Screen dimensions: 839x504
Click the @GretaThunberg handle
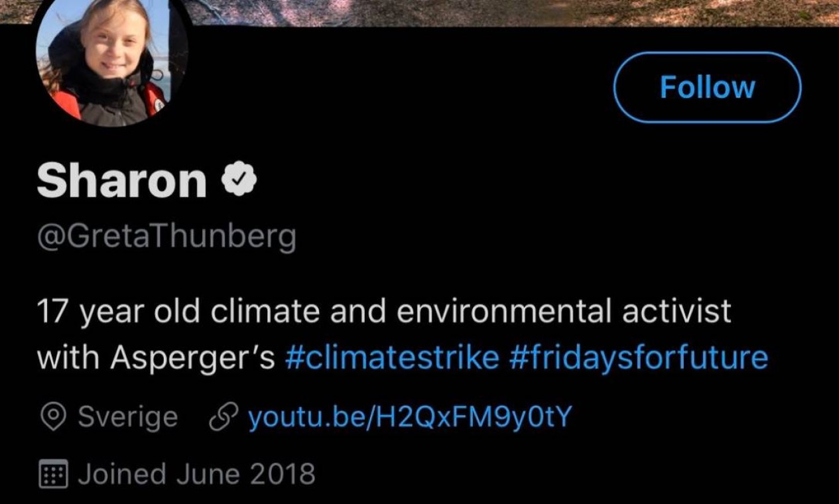tap(166, 237)
